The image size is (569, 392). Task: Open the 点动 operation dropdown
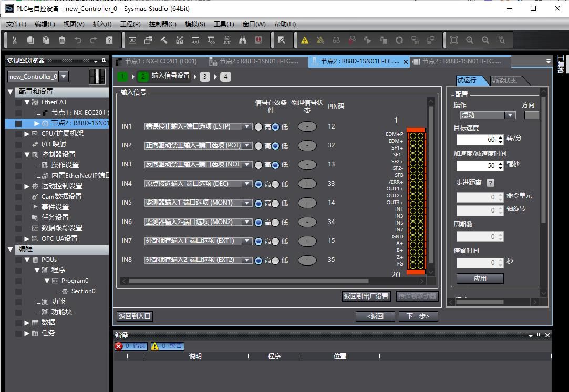pos(509,115)
